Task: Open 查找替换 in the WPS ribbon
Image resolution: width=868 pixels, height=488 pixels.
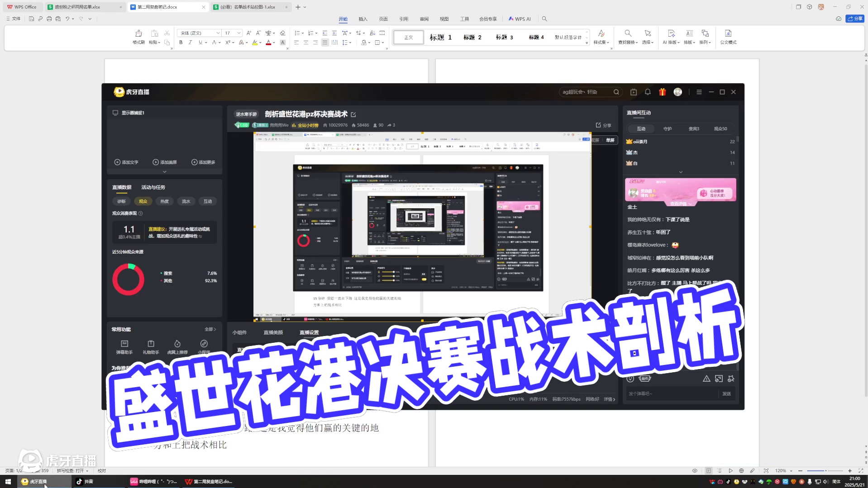Action: pyautogui.click(x=628, y=36)
